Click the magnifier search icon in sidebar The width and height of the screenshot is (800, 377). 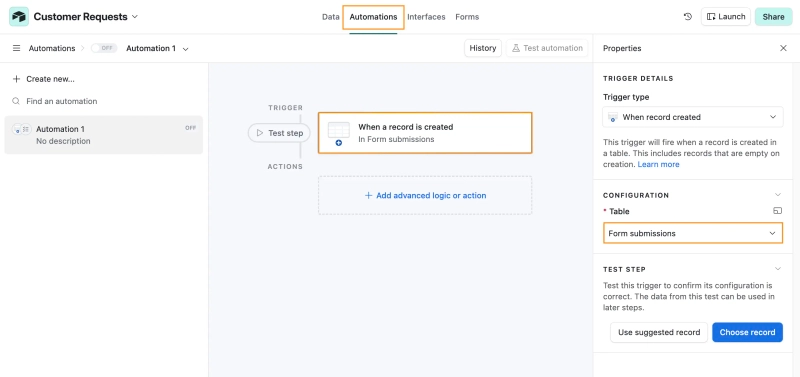point(16,101)
